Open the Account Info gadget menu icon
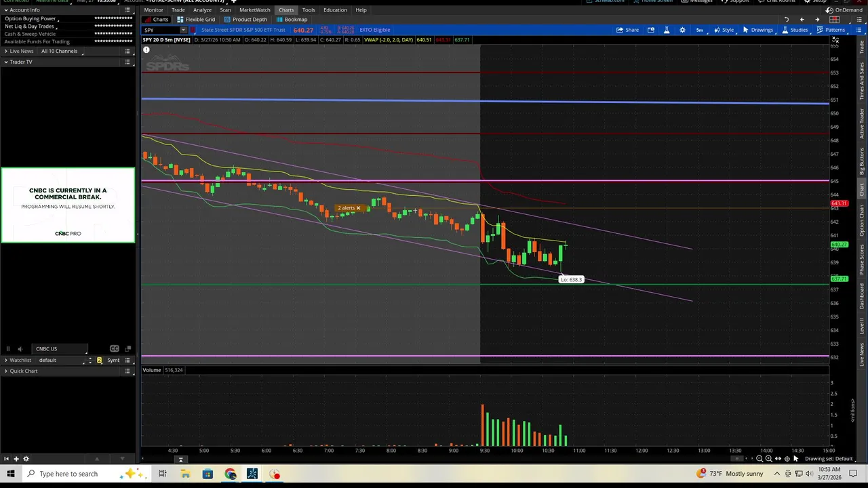868x488 pixels. pyautogui.click(x=127, y=10)
